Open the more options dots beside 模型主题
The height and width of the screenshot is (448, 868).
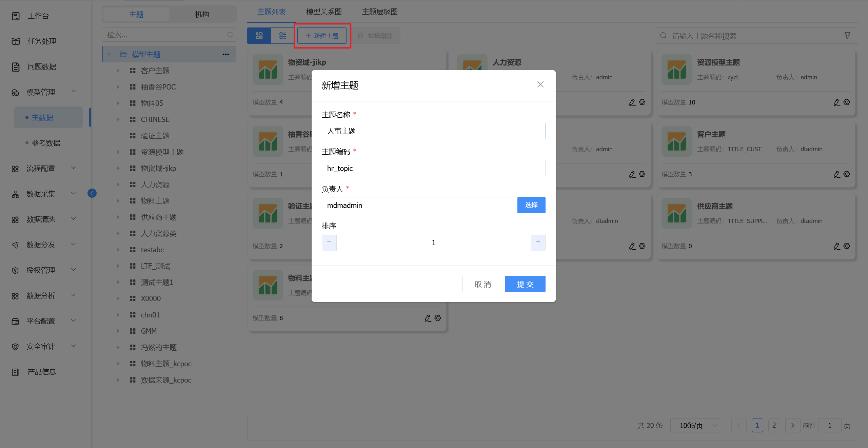click(x=226, y=54)
